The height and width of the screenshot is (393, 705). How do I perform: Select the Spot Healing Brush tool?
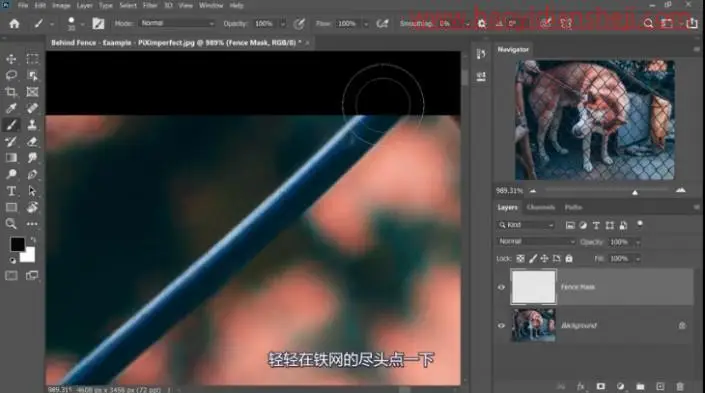pyautogui.click(x=32, y=108)
